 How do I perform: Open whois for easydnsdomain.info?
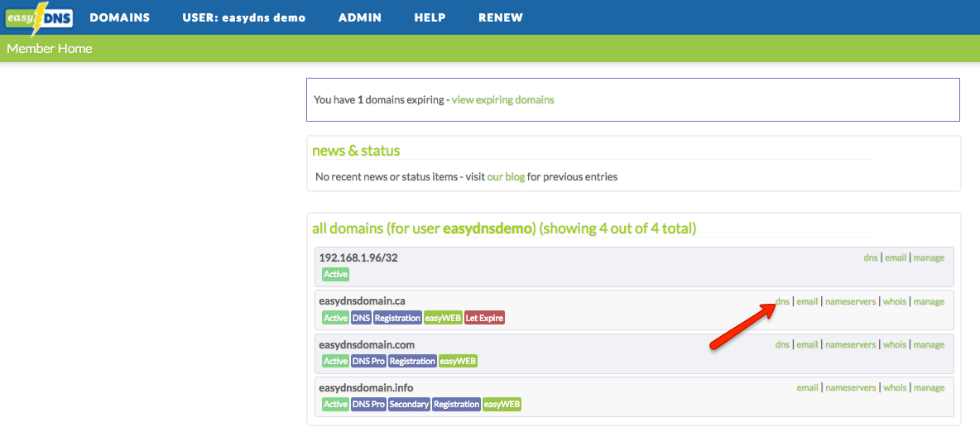click(x=895, y=387)
